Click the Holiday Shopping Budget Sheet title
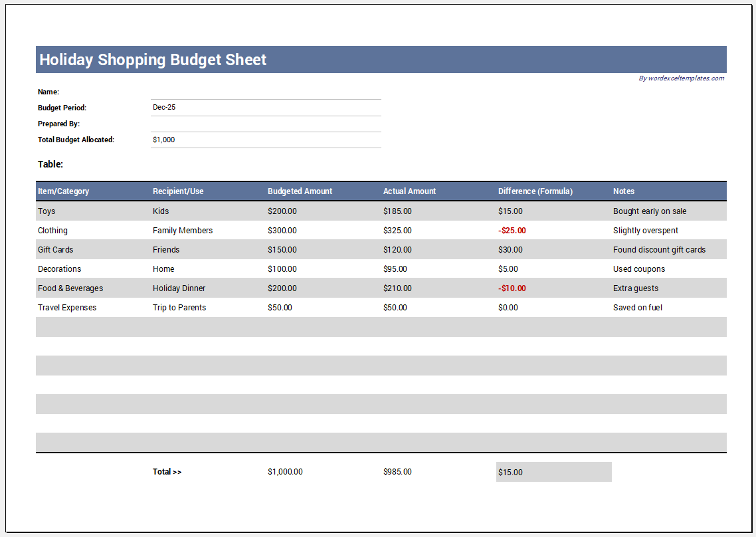Image resolution: width=756 pixels, height=537 pixels. tap(152, 60)
